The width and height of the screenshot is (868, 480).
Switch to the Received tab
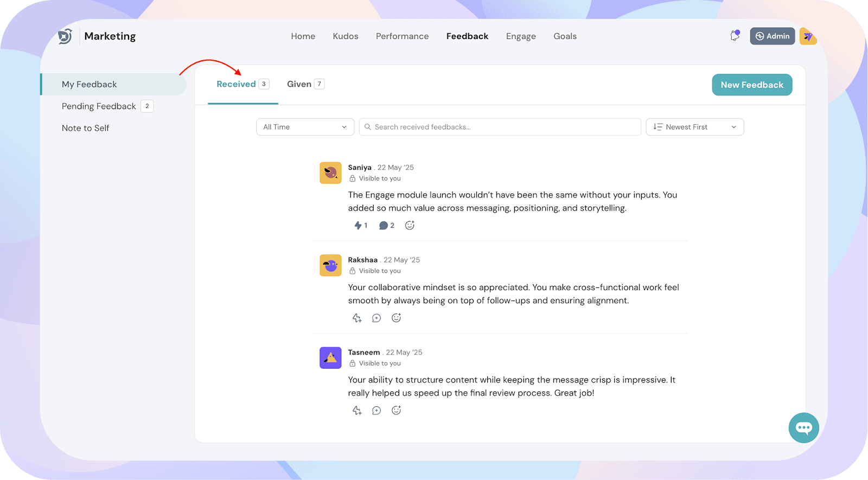(x=242, y=84)
